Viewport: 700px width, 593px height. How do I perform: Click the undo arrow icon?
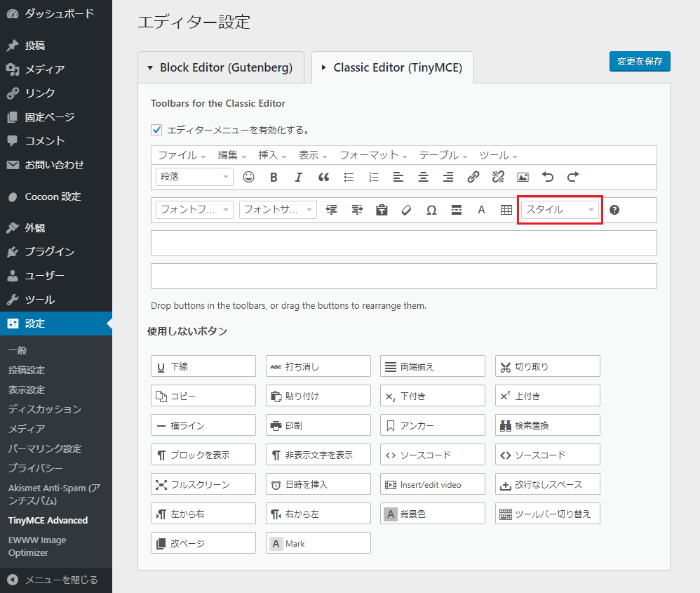pyautogui.click(x=548, y=178)
